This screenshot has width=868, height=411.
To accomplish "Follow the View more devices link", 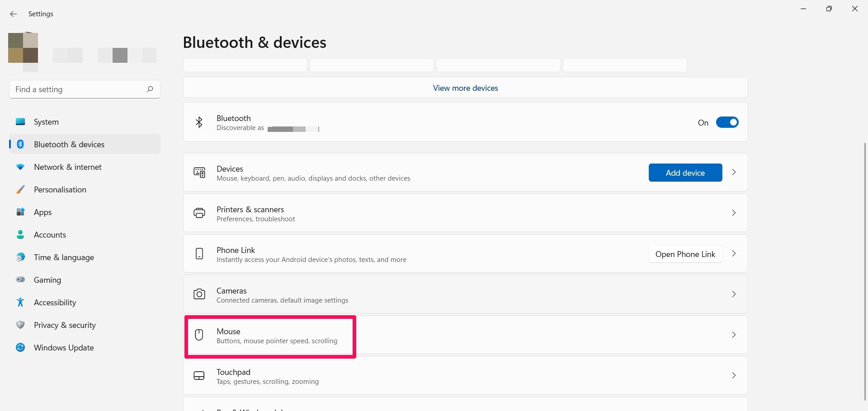I will (x=465, y=88).
